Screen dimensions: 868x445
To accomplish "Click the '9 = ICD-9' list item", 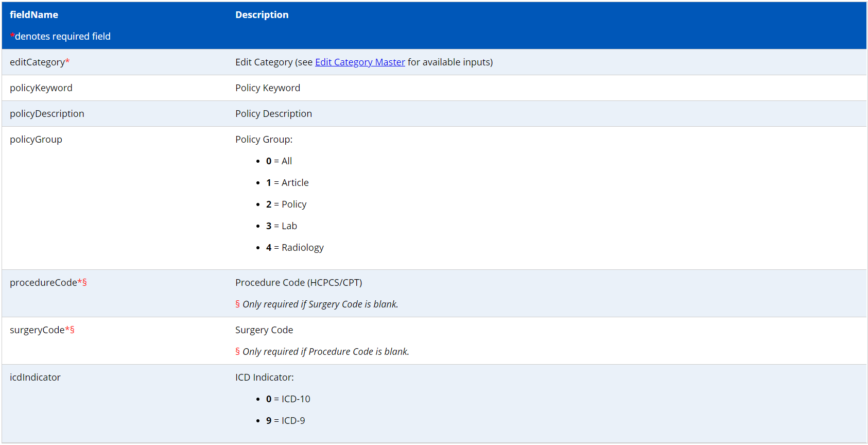I will 286,421.
